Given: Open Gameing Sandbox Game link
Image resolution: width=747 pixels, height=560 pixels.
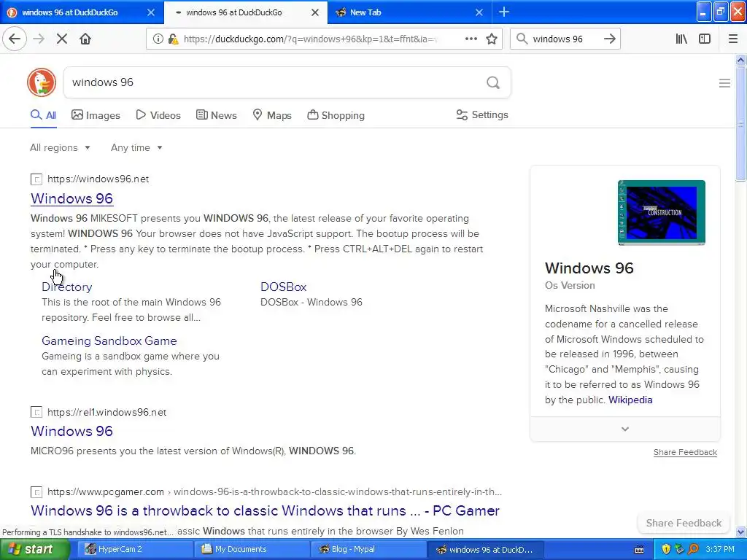Looking at the screenshot, I should pos(109,341).
